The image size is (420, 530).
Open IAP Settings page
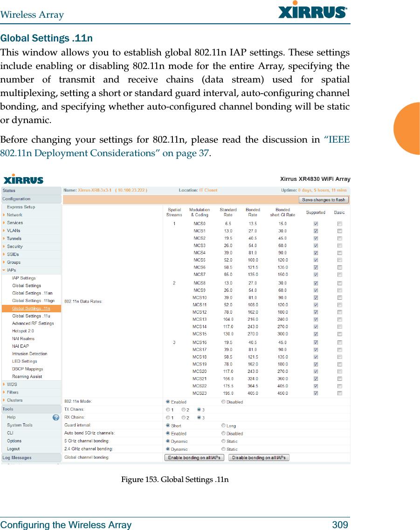tap(24, 278)
